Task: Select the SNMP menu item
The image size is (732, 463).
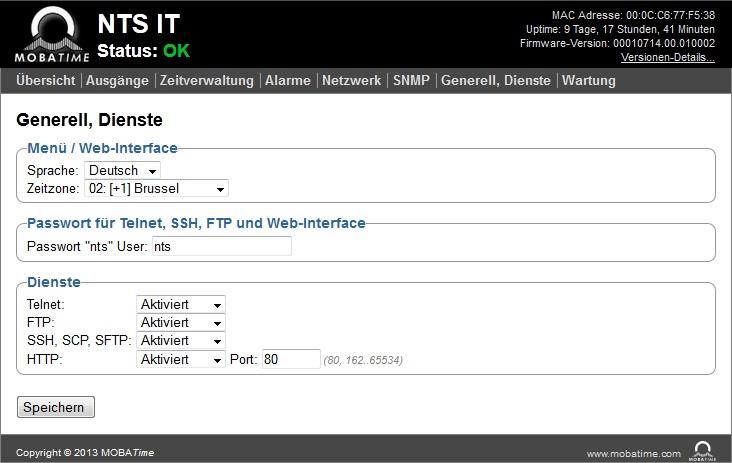Action: [411, 80]
